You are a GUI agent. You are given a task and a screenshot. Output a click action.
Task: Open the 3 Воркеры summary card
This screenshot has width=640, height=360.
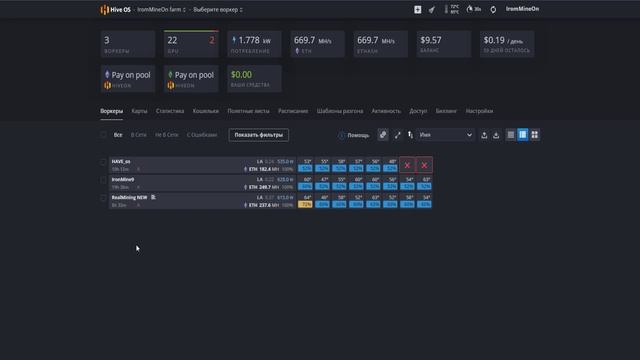click(128, 44)
